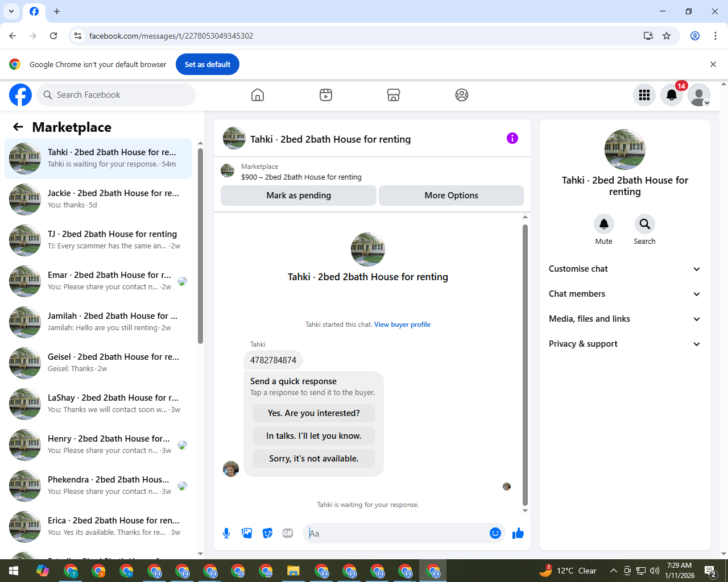Expand the Chat members section

(624, 294)
